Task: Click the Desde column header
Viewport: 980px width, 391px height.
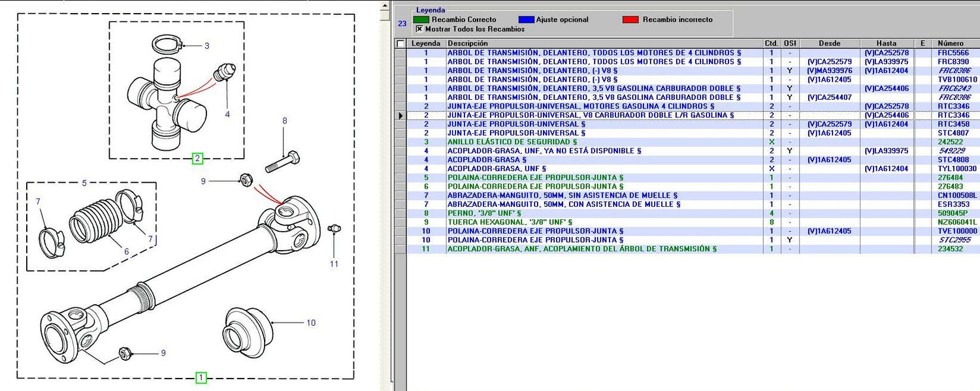Action: coord(830,44)
